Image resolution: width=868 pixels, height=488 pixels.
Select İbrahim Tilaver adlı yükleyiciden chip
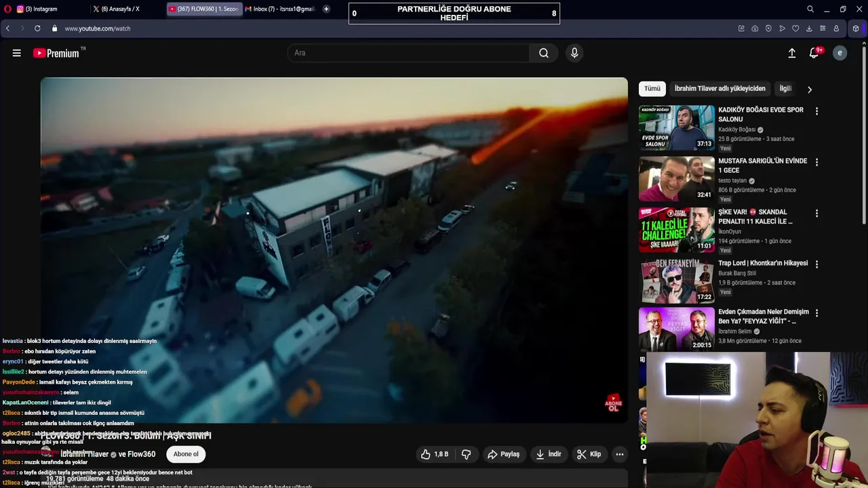719,89
